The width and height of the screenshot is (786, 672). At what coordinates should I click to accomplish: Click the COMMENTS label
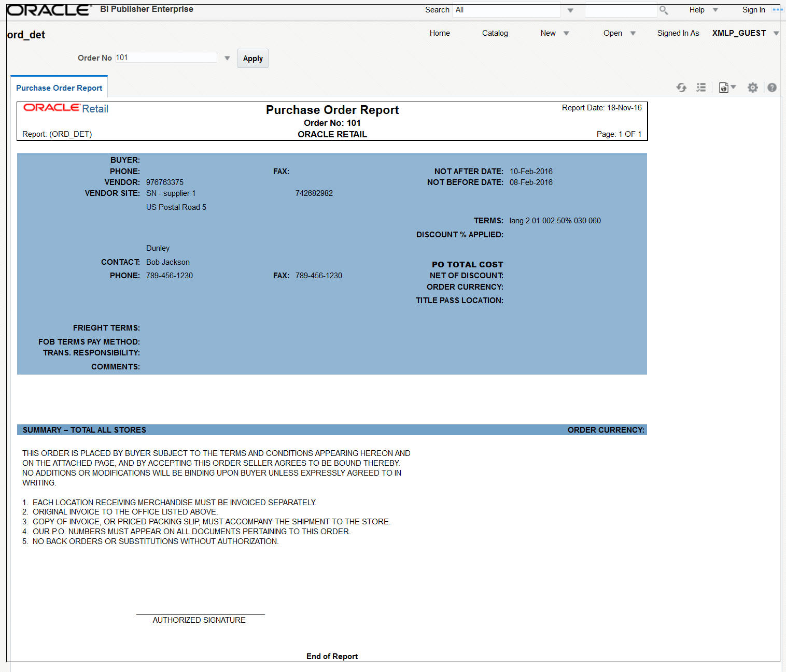116,367
